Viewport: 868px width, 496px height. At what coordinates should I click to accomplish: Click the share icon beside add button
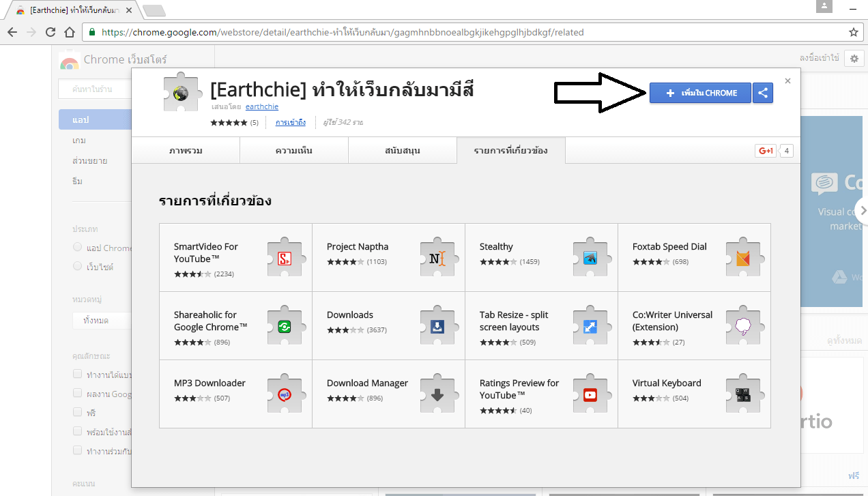pos(763,93)
